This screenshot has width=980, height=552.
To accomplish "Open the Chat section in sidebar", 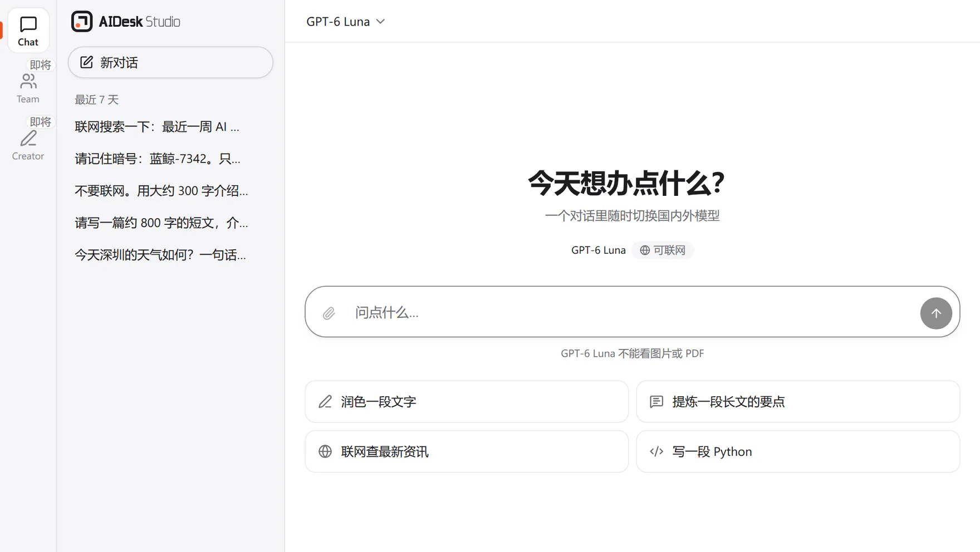I will (x=28, y=31).
